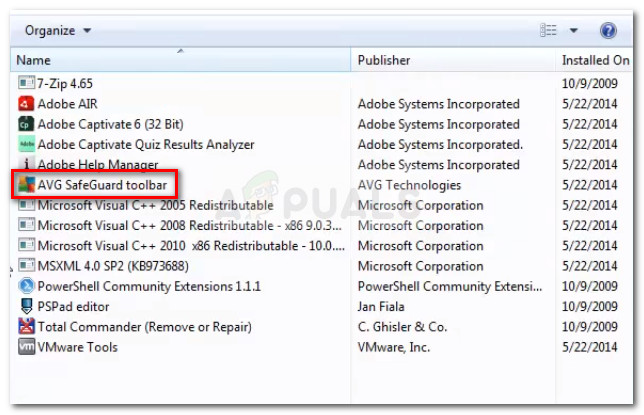The height and width of the screenshot is (415, 644).
Task: Expand the view options arrow
Action: point(574,30)
